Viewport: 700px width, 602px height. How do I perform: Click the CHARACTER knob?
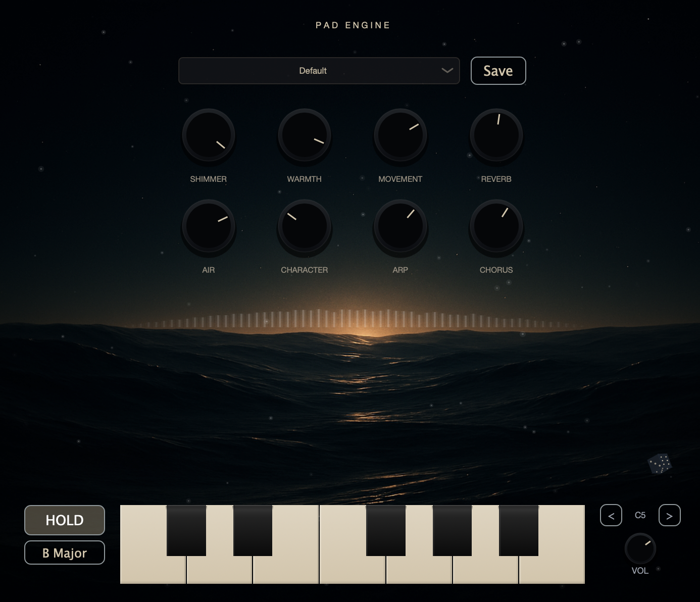(x=304, y=227)
